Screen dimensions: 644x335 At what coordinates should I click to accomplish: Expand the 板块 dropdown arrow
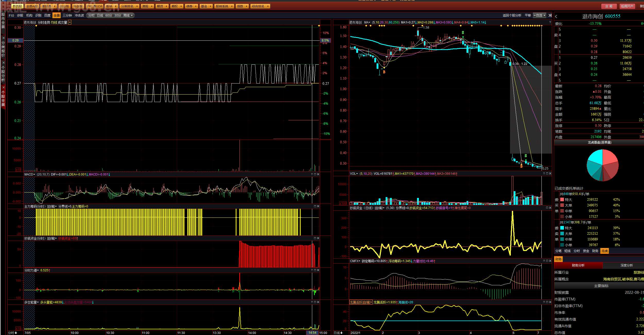click(116, 6)
